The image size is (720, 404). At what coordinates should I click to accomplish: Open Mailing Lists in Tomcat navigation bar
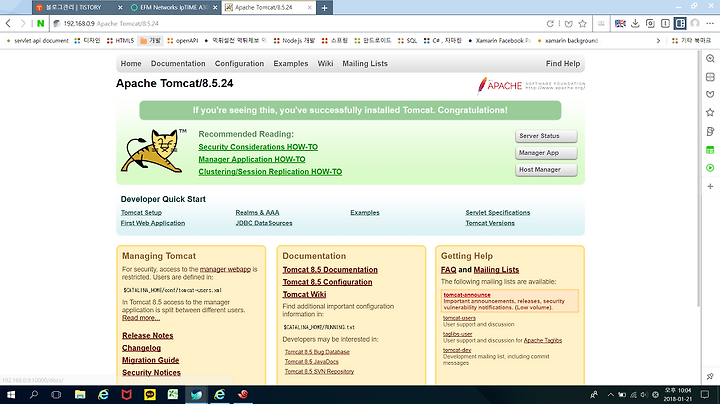tap(365, 63)
